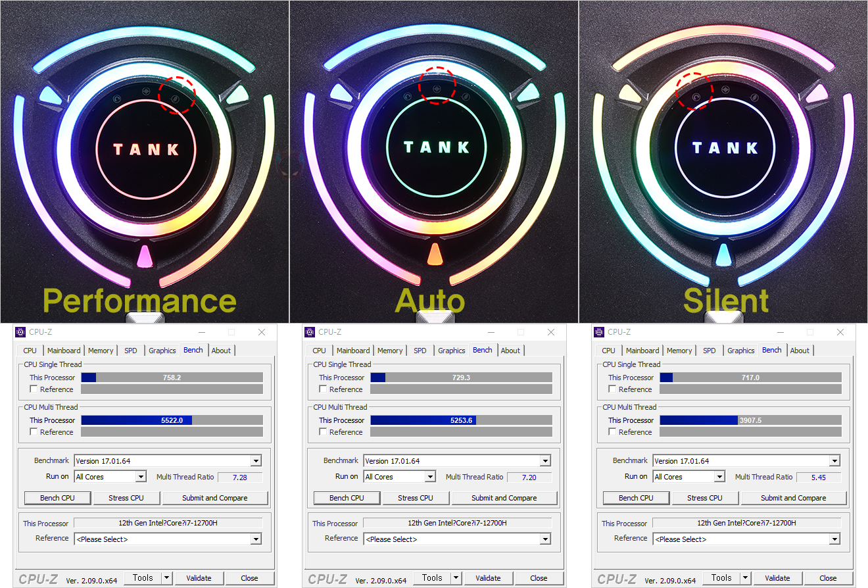Click the CPU-Z app icon in right window title bar

click(x=600, y=332)
